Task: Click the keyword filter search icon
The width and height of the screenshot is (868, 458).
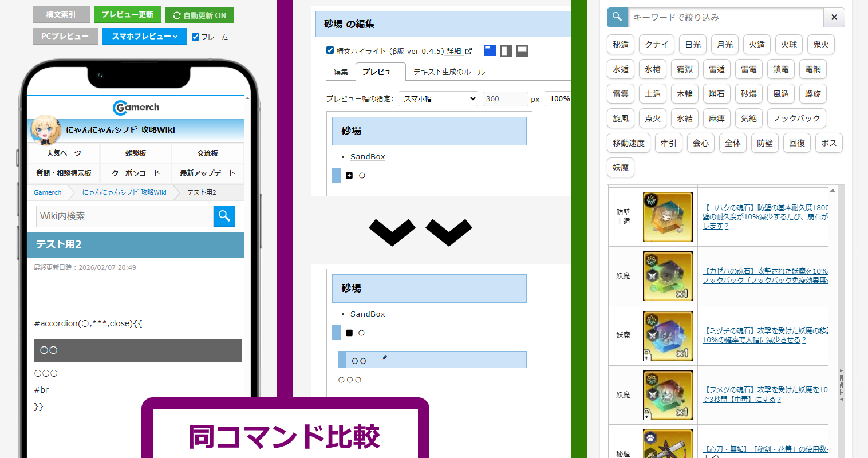Action: (x=617, y=17)
